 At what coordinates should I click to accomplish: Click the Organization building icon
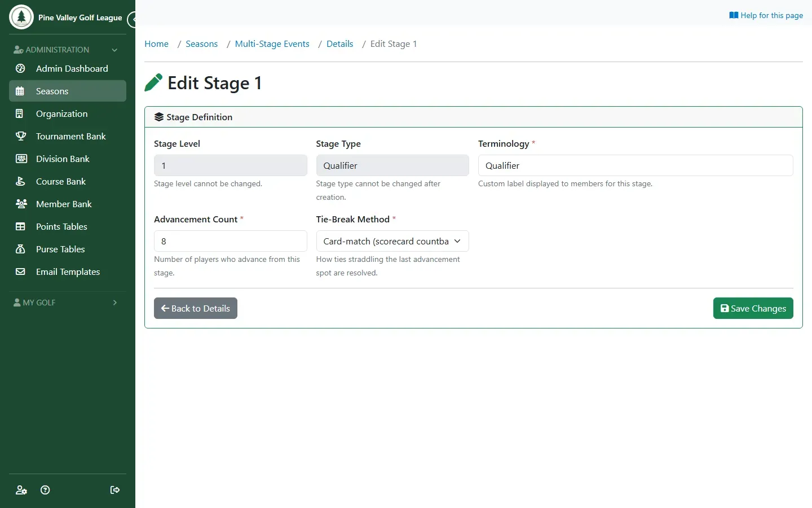(20, 113)
